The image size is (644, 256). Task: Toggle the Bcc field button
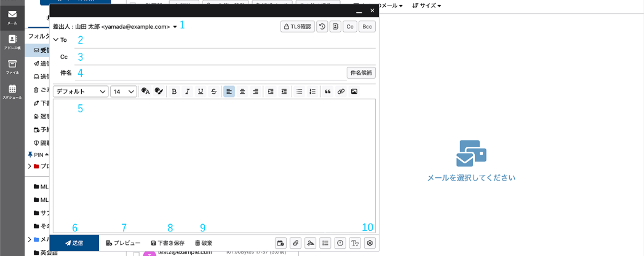[367, 26]
